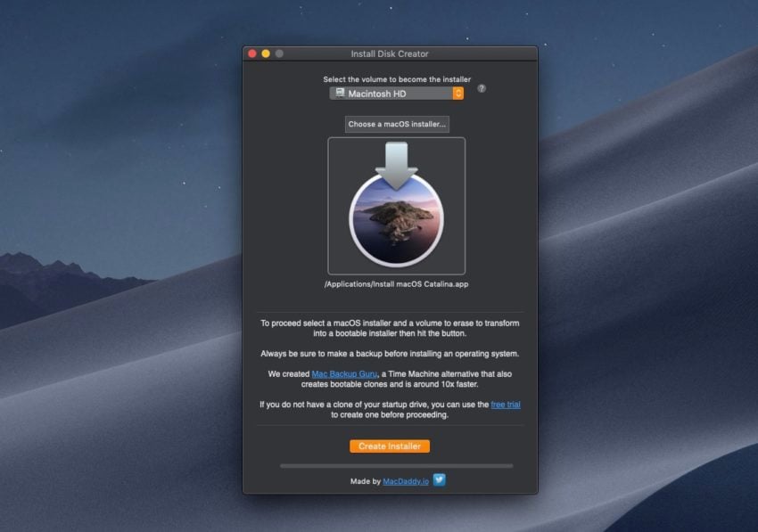758x532 pixels.
Task: Open the Macintosh HD volume dropdown
Action: [397, 94]
